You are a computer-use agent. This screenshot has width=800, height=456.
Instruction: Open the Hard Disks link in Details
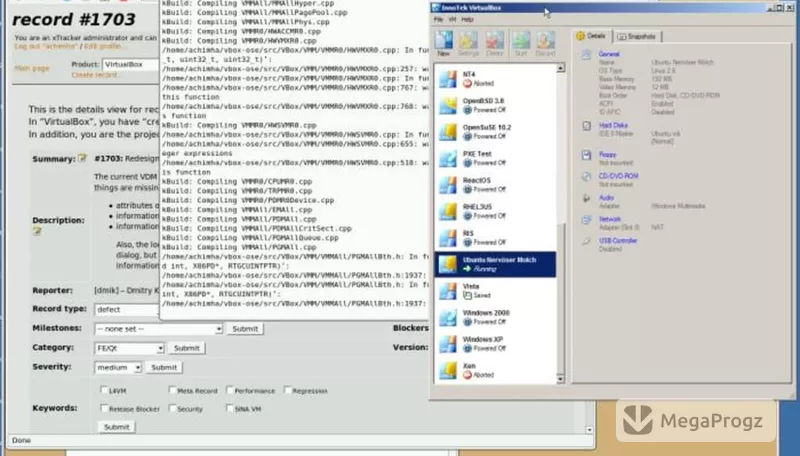613,125
